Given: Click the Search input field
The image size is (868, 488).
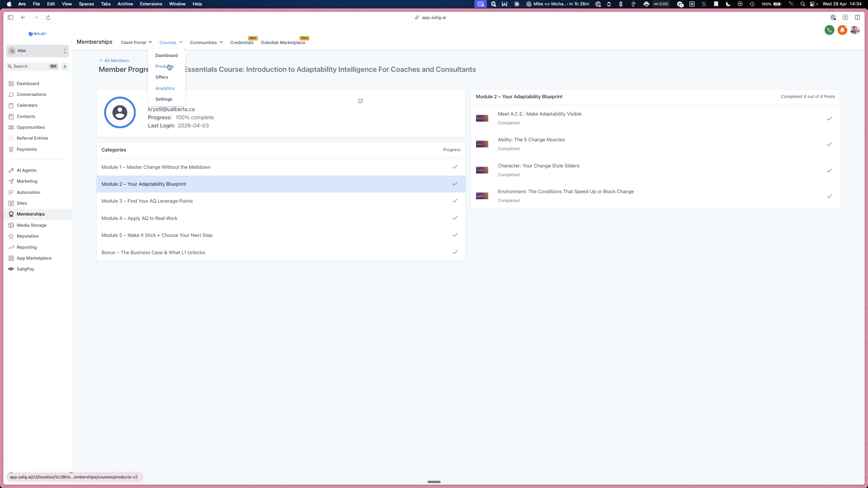Looking at the screenshot, I should 32,66.
